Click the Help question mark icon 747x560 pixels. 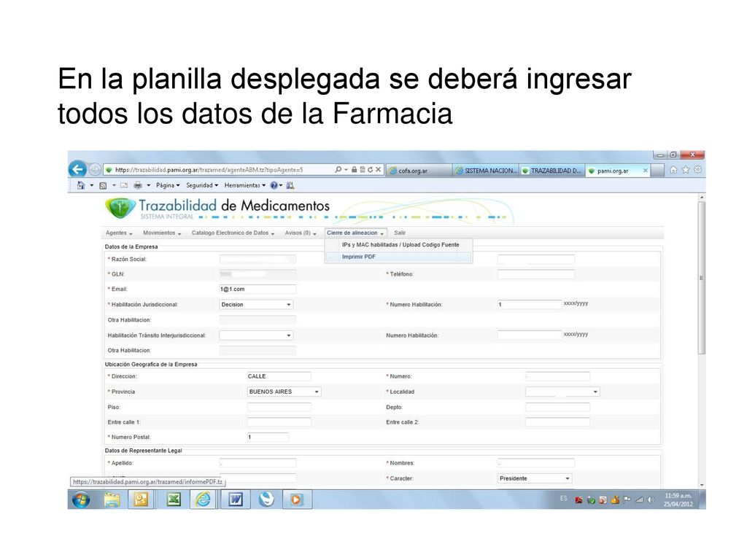coord(274,185)
